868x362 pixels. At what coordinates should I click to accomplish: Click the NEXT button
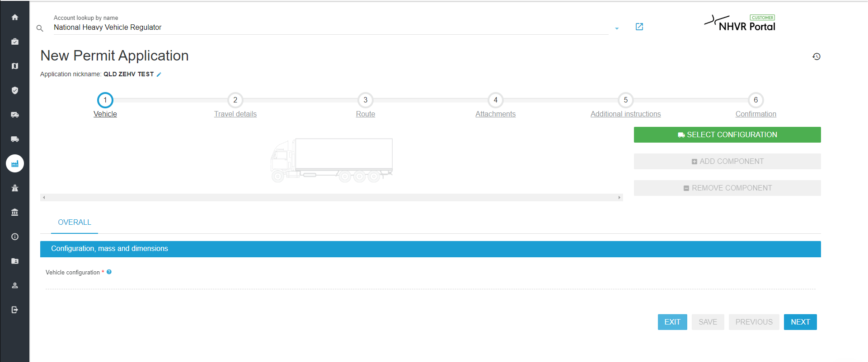pyautogui.click(x=800, y=322)
